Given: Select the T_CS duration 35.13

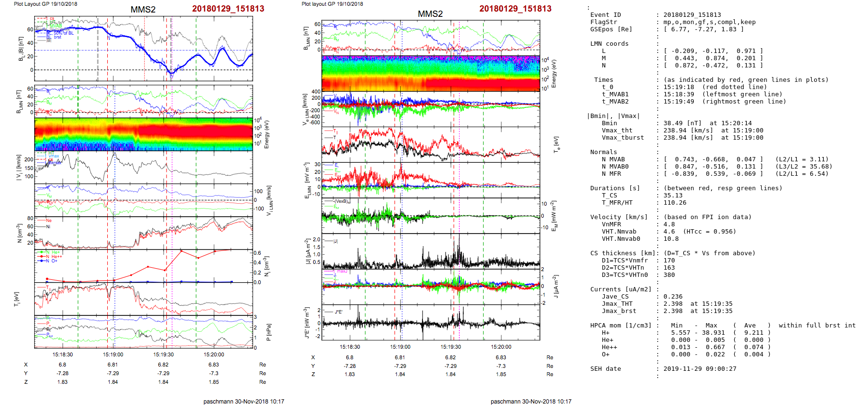Looking at the screenshot, I should coord(673,196).
